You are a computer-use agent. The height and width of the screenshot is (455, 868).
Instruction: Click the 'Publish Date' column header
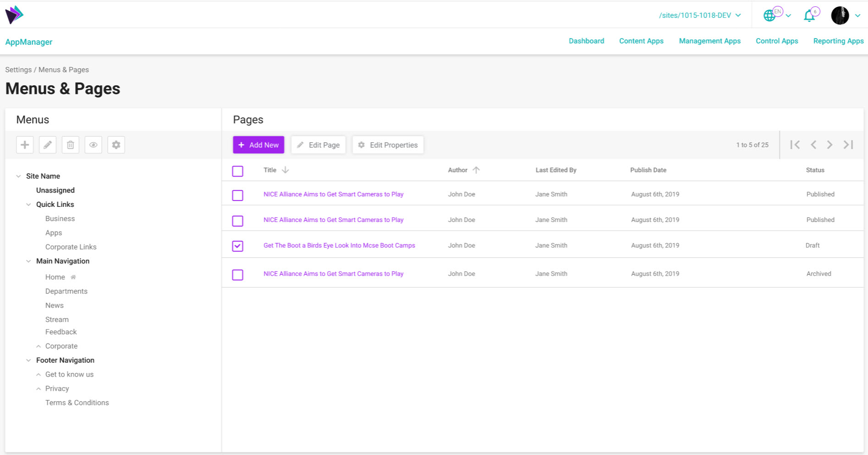648,170
